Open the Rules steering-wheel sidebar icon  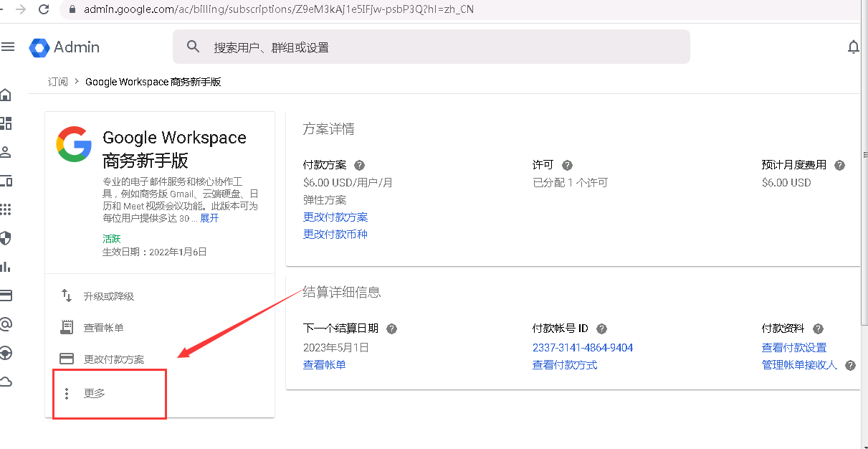click(x=6, y=353)
